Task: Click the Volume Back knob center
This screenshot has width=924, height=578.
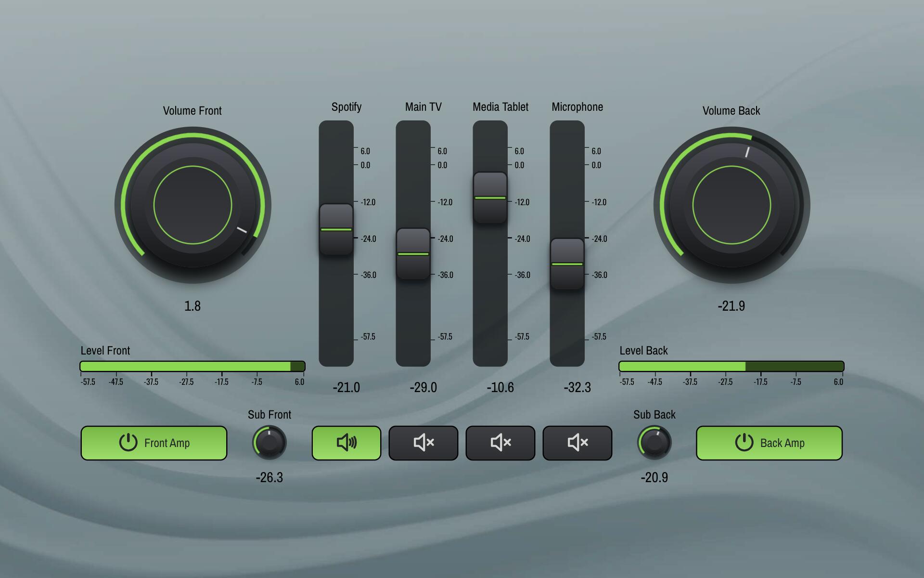Action: coord(731,205)
